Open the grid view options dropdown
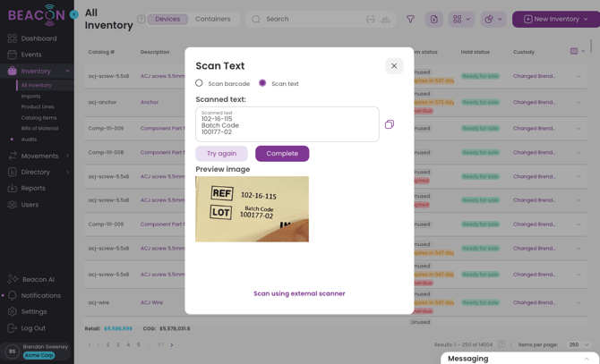This screenshot has width=600, height=364. tap(461, 19)
